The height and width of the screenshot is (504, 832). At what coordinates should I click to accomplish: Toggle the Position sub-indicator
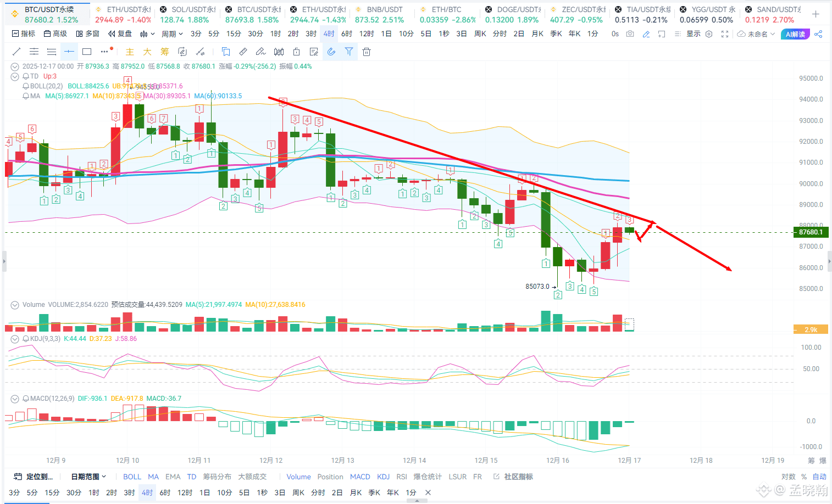(x=330, y=477)
